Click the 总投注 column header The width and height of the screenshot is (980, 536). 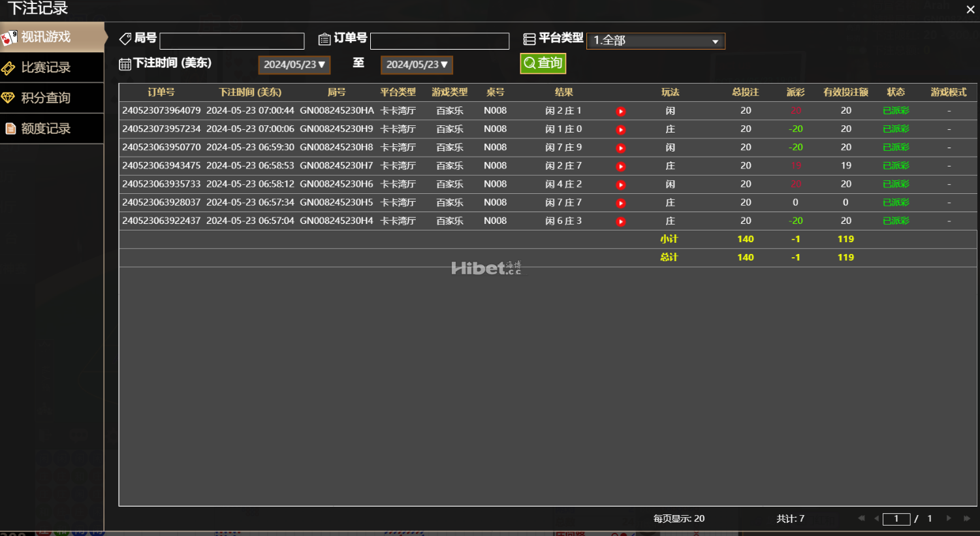coord(746,93)
